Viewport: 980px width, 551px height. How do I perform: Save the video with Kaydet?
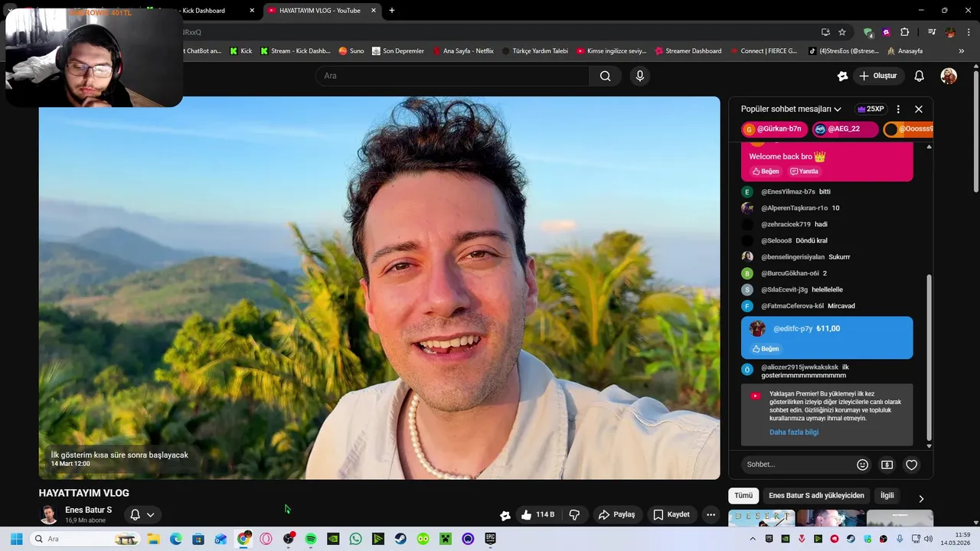click(x=671, y=514)
